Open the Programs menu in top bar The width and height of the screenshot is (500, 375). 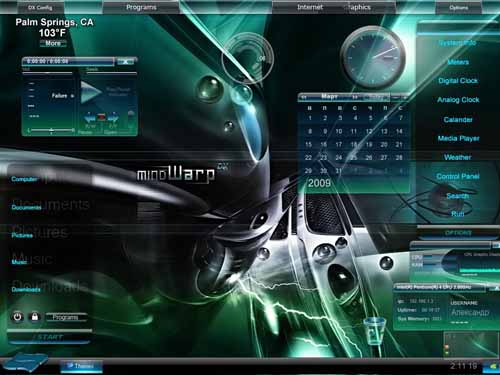coord(141,7)
